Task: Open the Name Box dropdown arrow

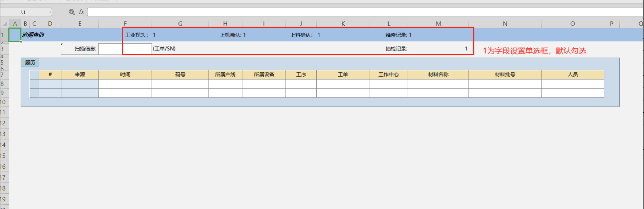Action: click(x=50, y=12)
